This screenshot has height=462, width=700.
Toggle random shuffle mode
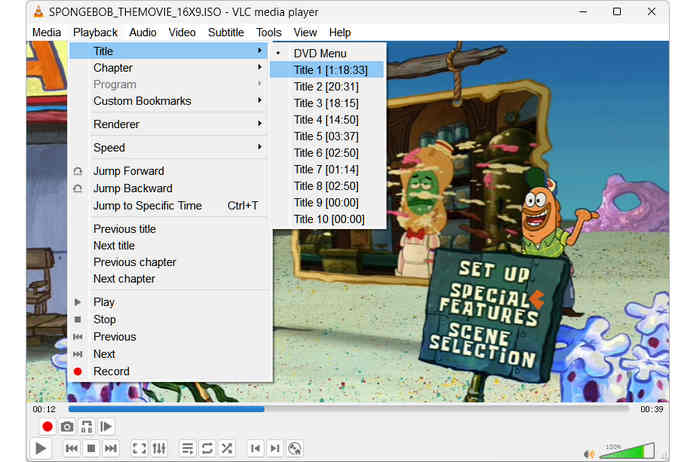pyautogui.click(x=227, y=448)
